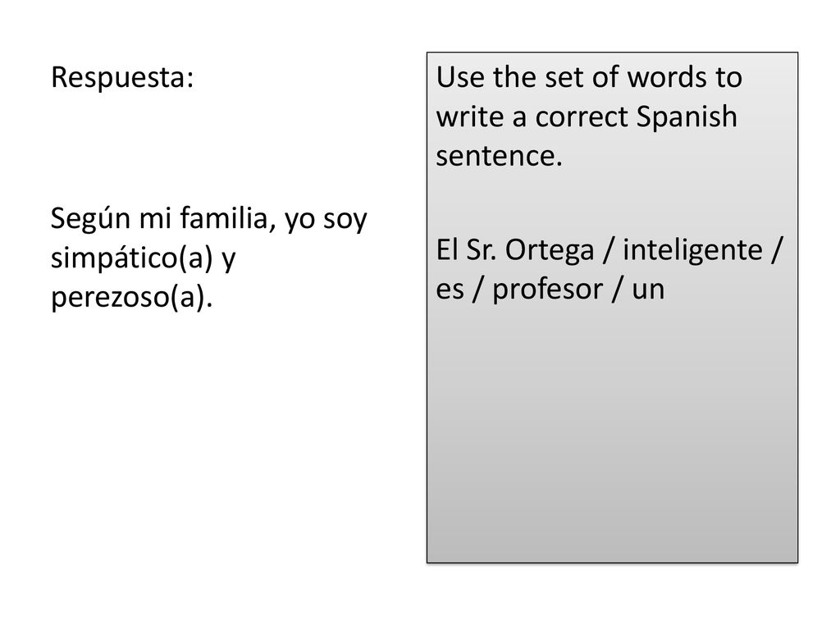Click the word 'un' in word set
This screenshot has width=840, height=630.
648,291
